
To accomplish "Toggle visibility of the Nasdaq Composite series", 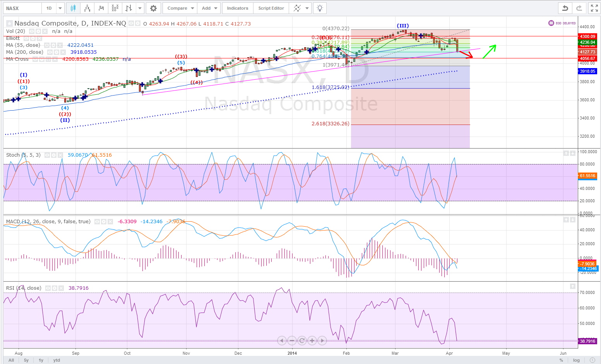I will [131, 24].
